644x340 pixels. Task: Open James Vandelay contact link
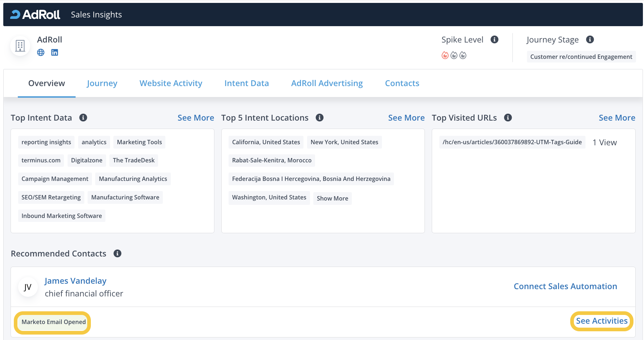click(76, 281)
